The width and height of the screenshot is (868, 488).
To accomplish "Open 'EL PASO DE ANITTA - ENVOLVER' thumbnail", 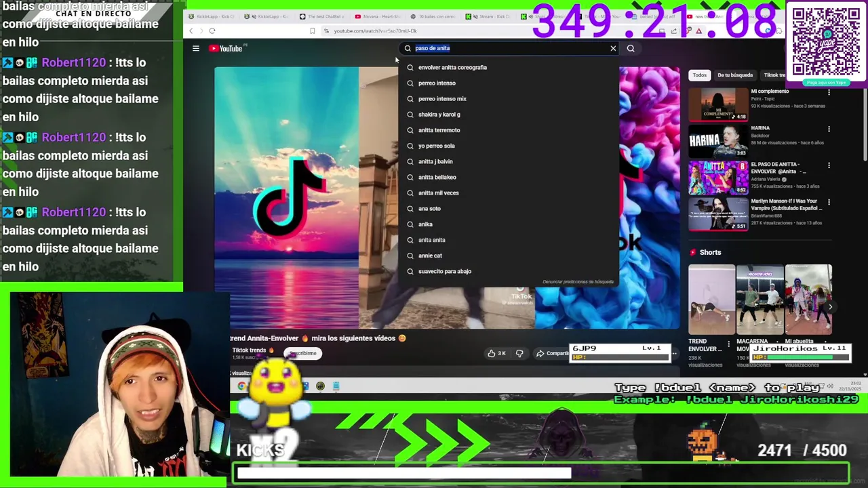I will click(718, 178).
